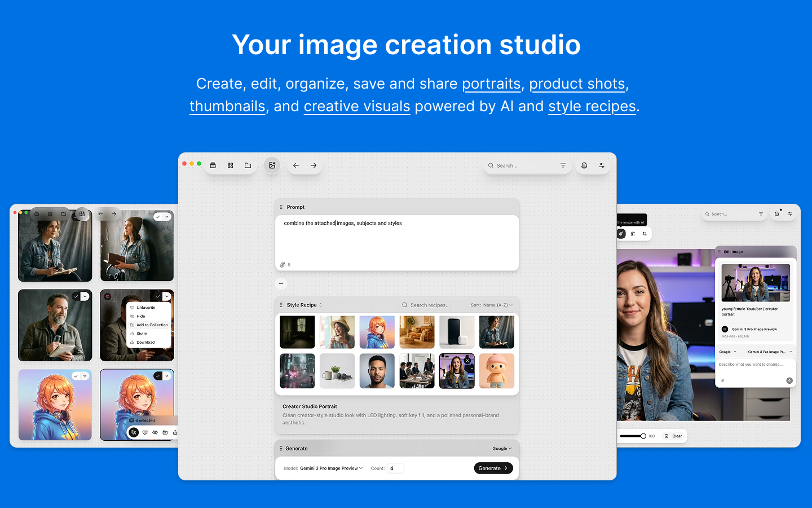Viewport: 812px width, 508px height.
Task: Open the Sort Name (A-Z) dropdown
Action: click(x=492, y=305)
